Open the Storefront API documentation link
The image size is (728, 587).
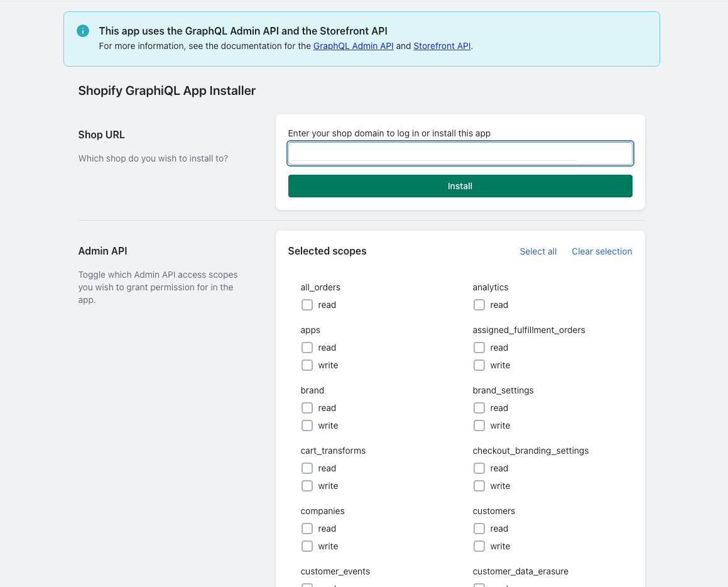coord(442,46)
